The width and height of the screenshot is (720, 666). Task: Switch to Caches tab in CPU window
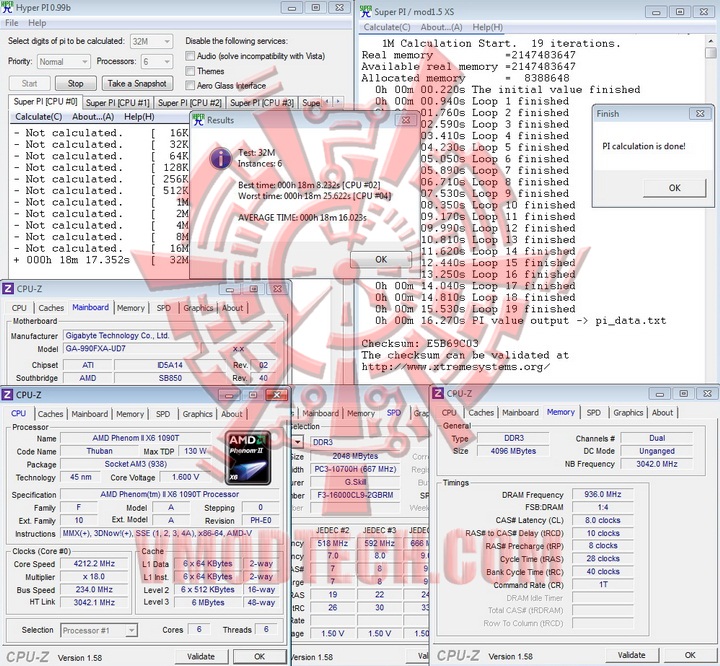coord(51,414)
